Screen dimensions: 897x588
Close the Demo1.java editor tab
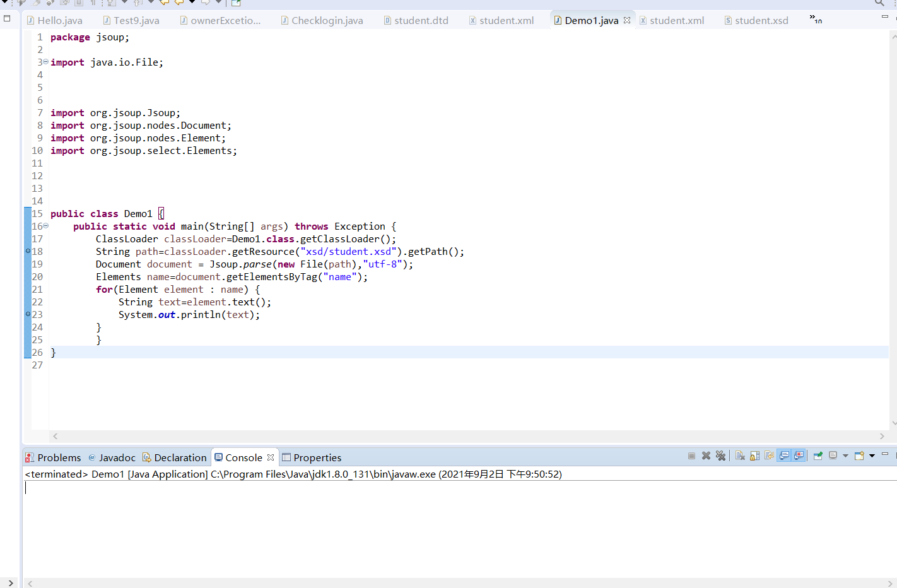tap(627, 20)
